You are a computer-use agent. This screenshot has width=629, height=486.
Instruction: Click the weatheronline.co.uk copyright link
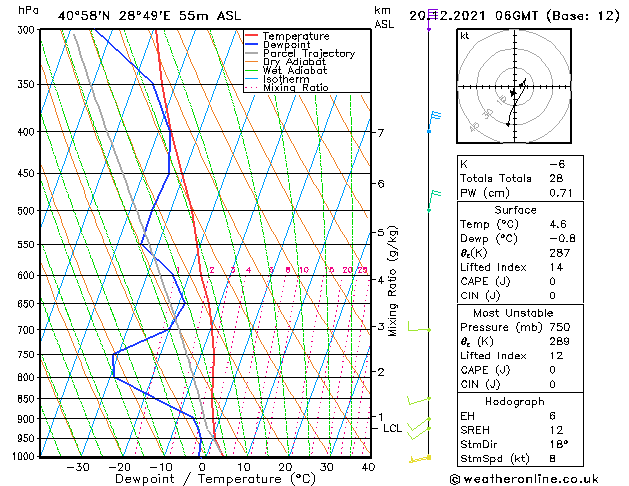pyautogui.click(x=524, y=479)
